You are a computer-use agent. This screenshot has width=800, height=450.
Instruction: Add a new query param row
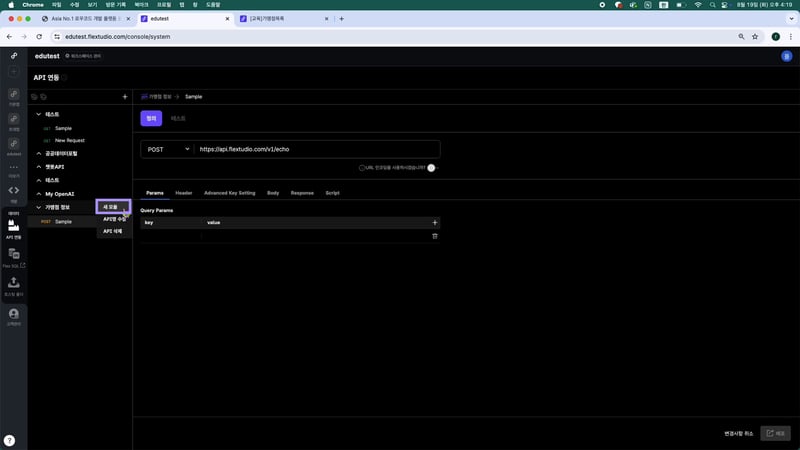(x=434, y=222)
